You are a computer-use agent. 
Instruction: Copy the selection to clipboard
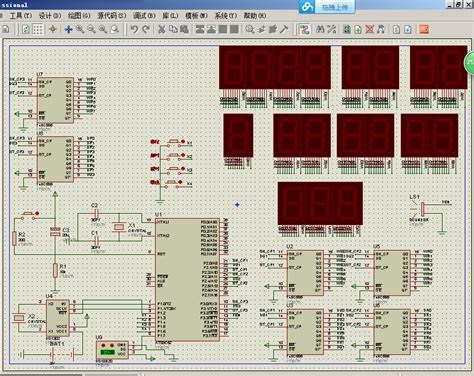point(173,29)
